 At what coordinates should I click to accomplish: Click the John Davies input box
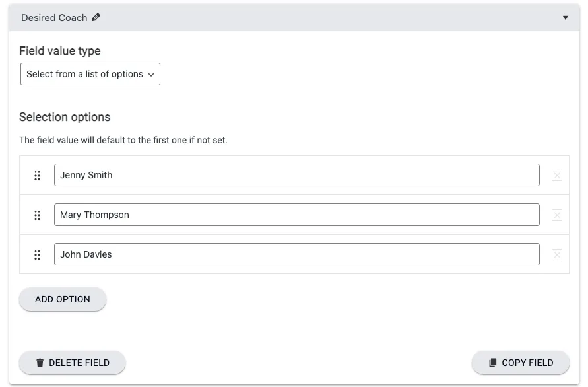[x=296, y=254]
